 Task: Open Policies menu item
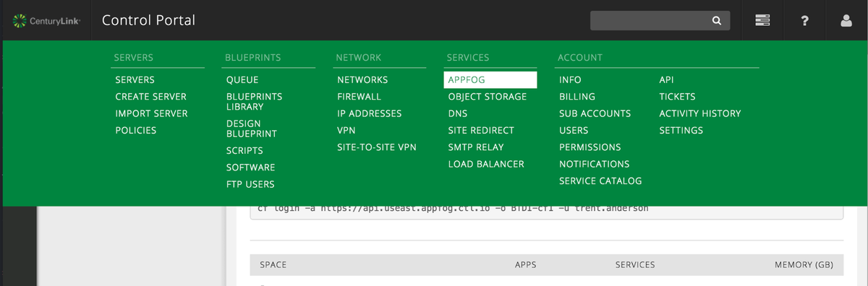(x=135, y=131)
